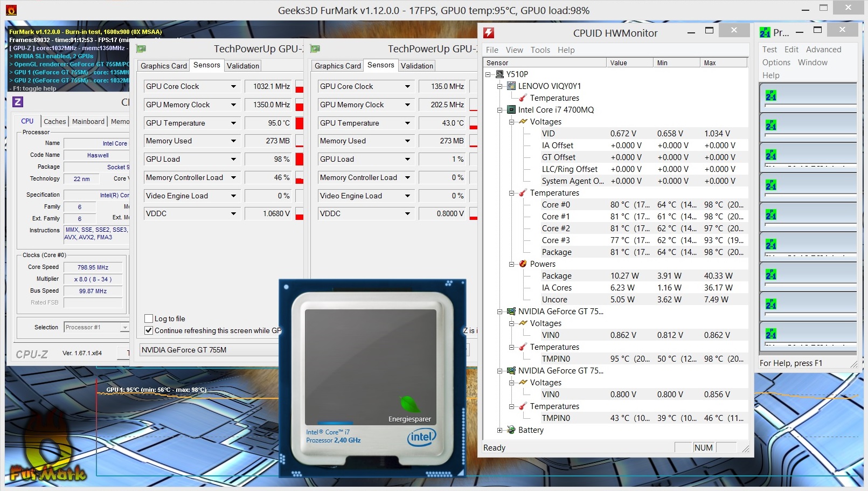Select the CPU tab in CPU-Z

coord(27,121)
